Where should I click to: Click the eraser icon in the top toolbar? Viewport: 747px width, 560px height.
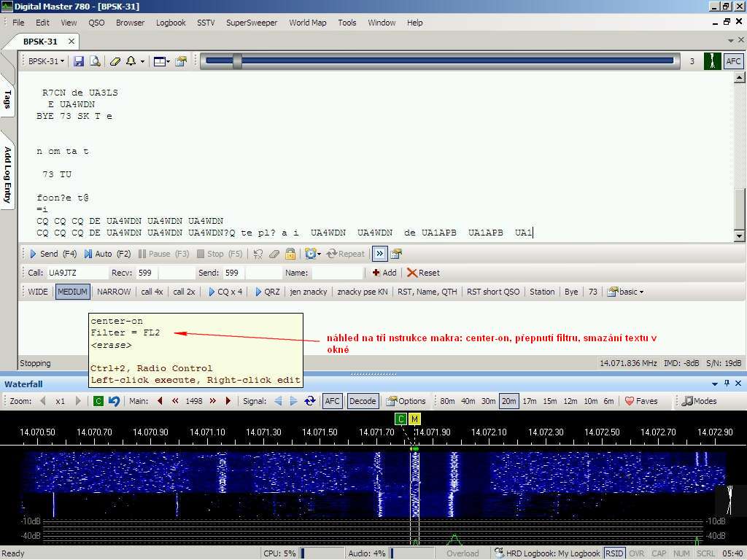click(115, 61)
